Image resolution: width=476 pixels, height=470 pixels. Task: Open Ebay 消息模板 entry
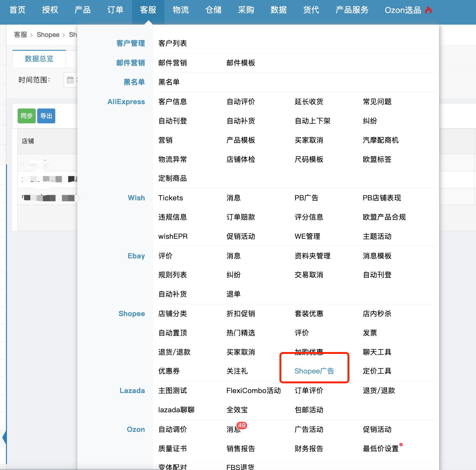(x=377, y=256)
